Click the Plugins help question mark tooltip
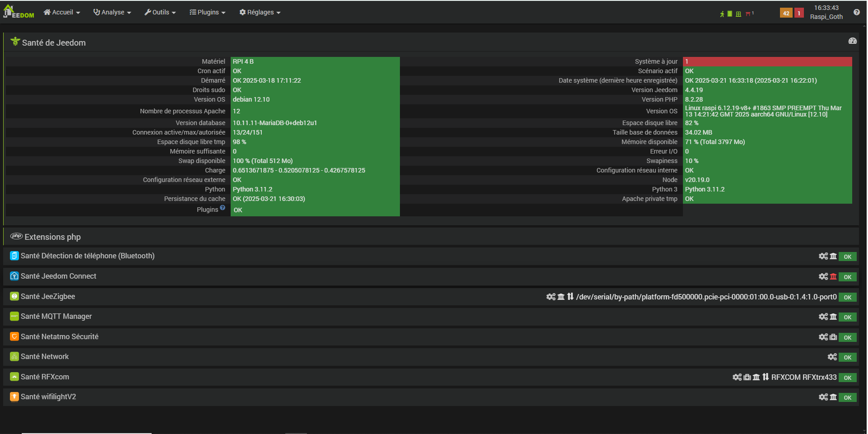The height and width of the screenshot is (434, 868). 223,208
